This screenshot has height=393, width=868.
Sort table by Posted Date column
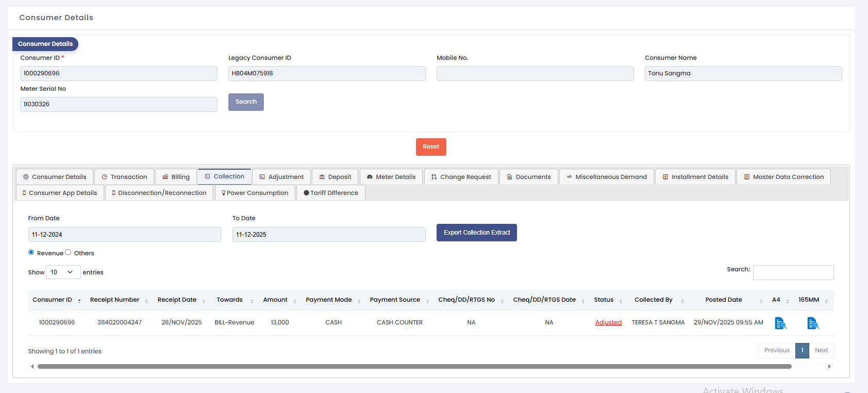[x=728, y=300]
